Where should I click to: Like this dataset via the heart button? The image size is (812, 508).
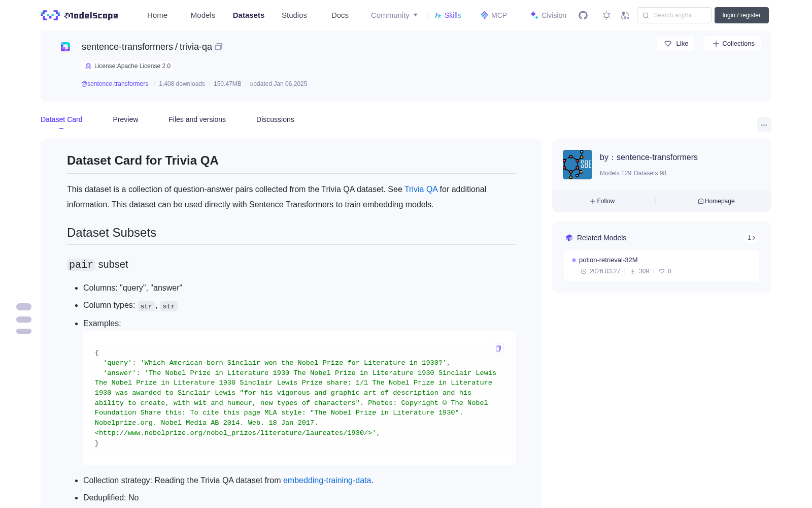(676, 44)
